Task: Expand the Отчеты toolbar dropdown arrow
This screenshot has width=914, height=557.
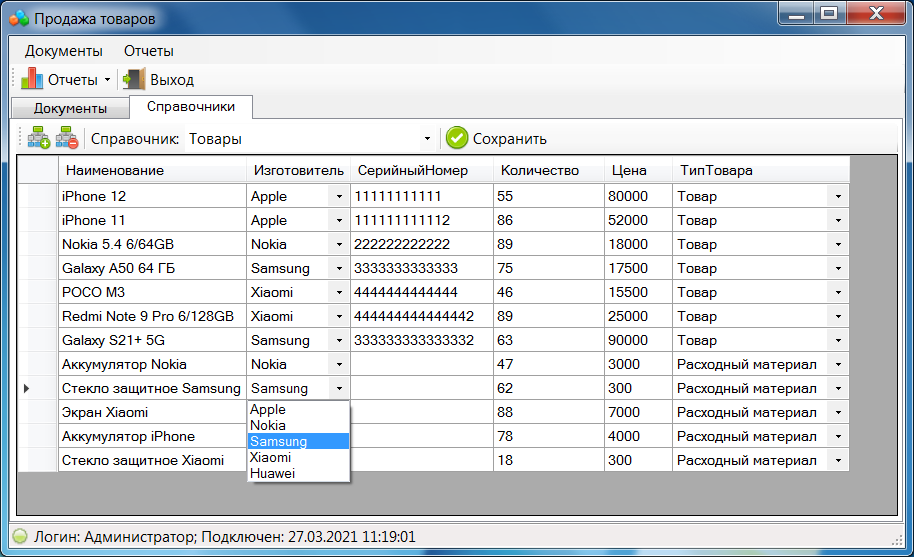Action: (x=107, y=79)
